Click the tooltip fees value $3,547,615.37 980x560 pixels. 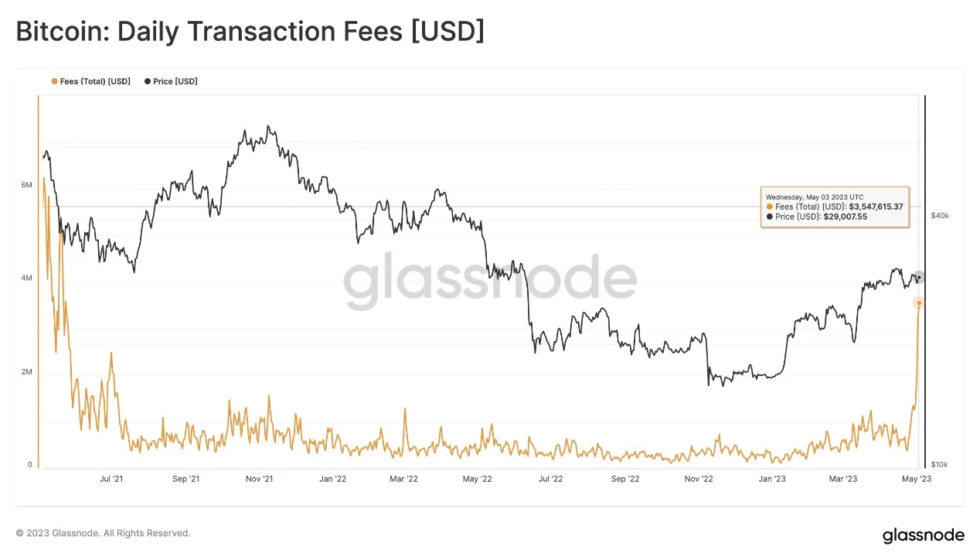[x=876, y=207]
